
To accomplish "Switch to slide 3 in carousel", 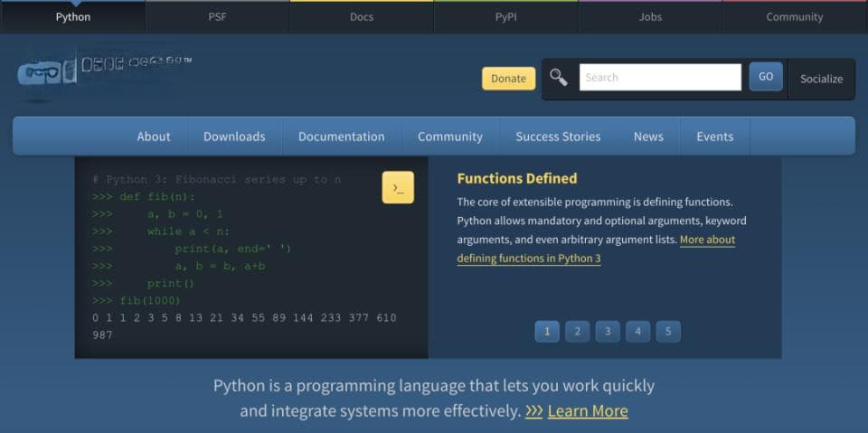I will click(608, 332).
